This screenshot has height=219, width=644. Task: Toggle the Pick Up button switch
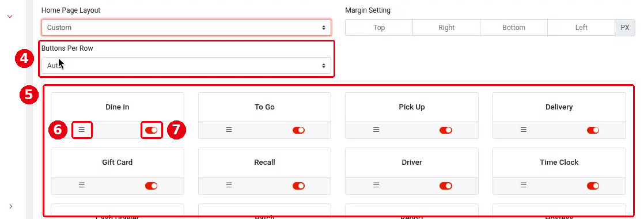446,130
